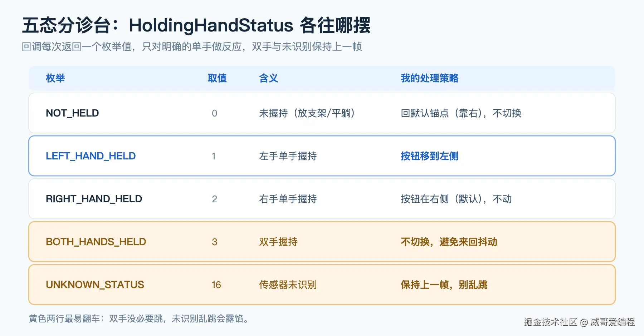Select the LEFT_HAND_HELD row label

coord(91,156)
